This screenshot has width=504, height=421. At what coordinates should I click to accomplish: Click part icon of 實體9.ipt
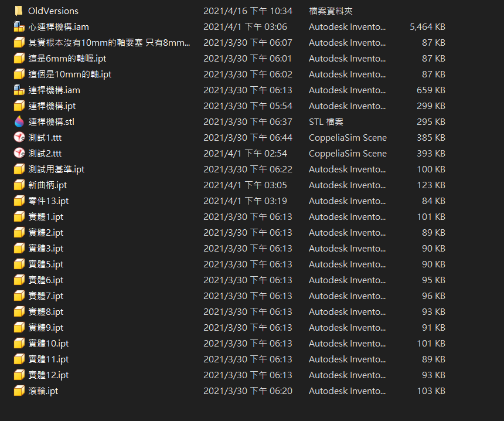[x=19, y=327]
